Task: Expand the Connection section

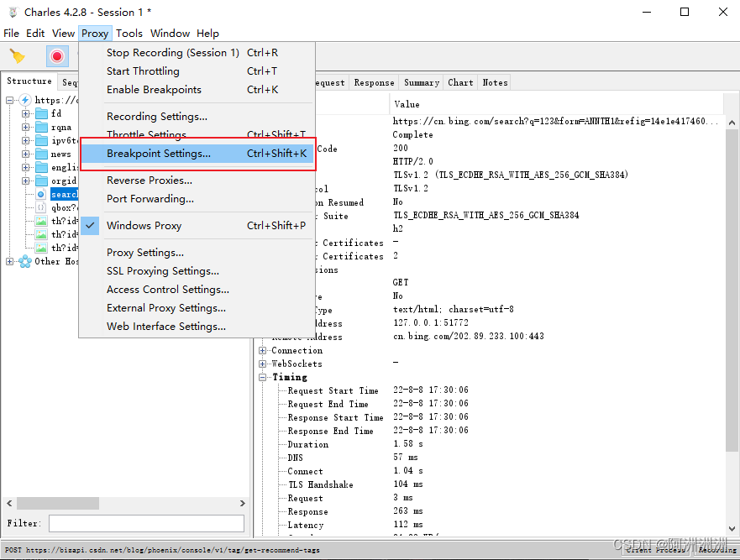Action: (262, 351)
